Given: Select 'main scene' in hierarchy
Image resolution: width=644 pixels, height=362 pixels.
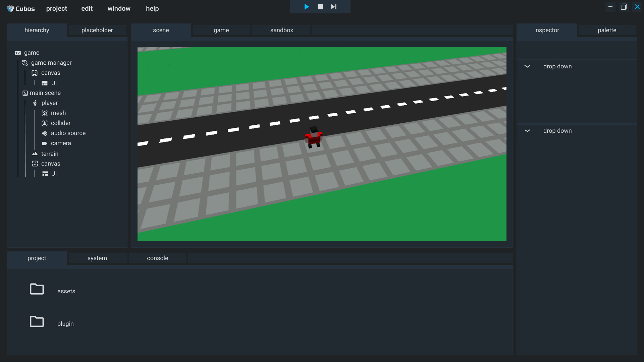Looking at the screenshot, I should coord(45,93).
